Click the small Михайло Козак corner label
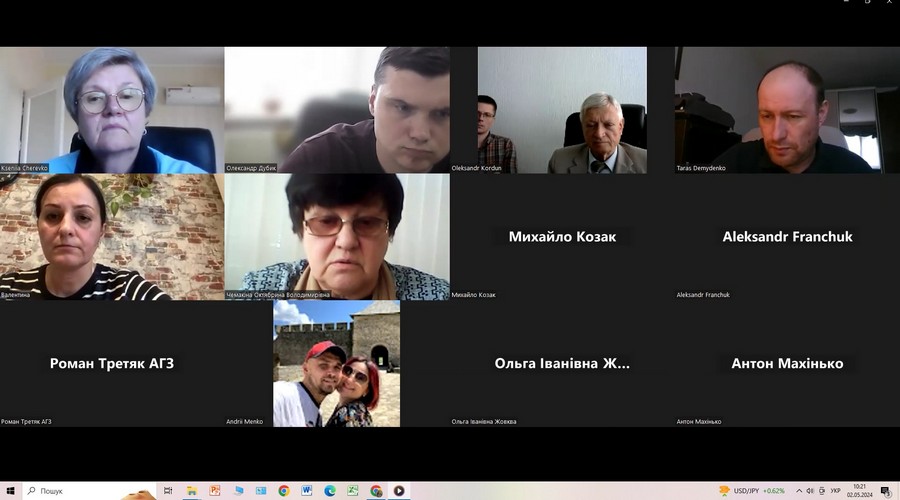Image resolution: width=900 pixels, height=500 pixels. click(474, 295)
